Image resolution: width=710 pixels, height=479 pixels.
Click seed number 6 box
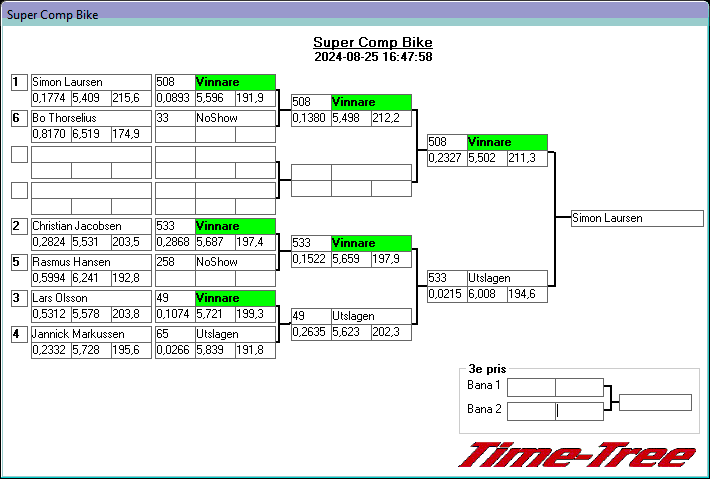point(19,119)
